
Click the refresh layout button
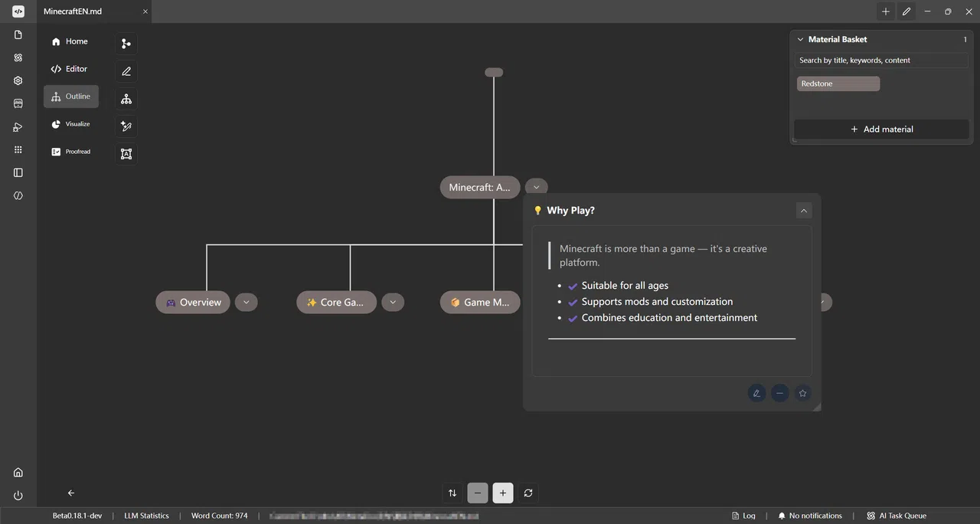click(528, 493)
